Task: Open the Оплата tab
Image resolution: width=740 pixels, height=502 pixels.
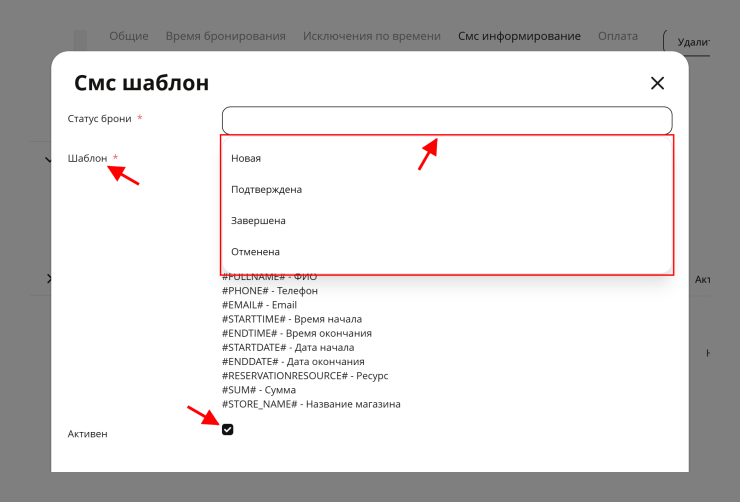Action: pos(618,36)
